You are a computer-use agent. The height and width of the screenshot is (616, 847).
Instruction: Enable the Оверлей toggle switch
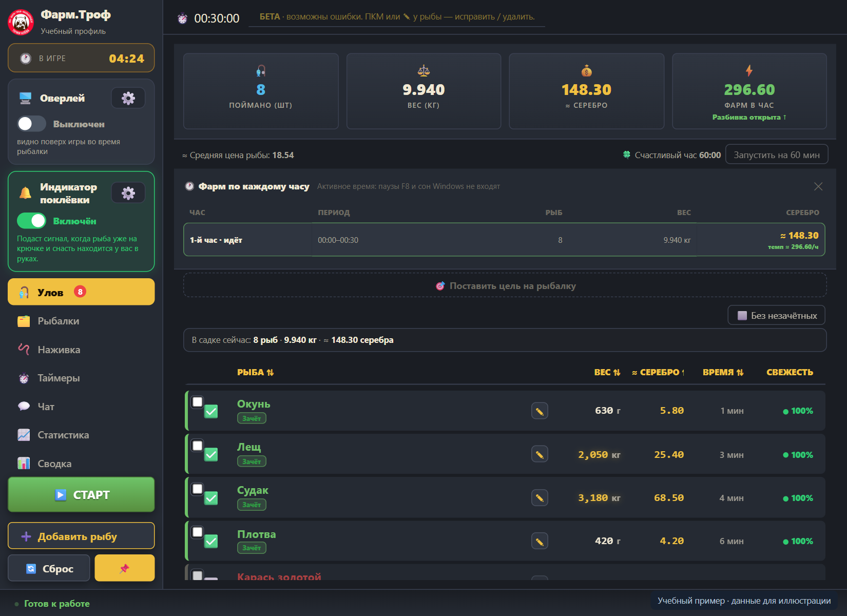point(32,124)
